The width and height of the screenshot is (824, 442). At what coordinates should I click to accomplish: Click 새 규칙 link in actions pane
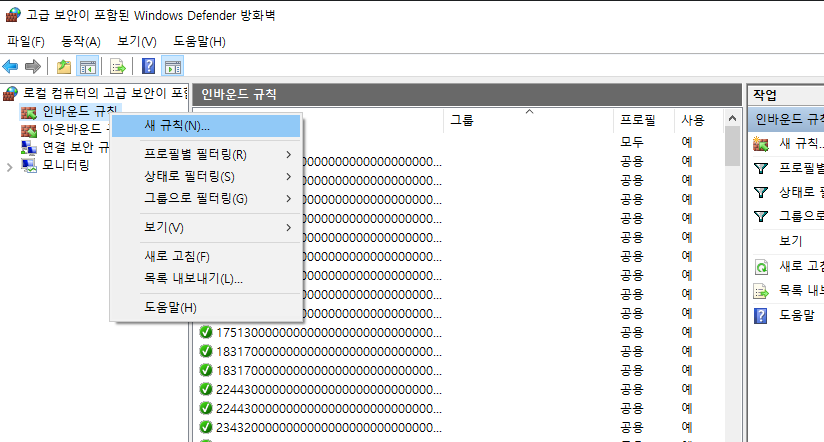pos(801,143)
